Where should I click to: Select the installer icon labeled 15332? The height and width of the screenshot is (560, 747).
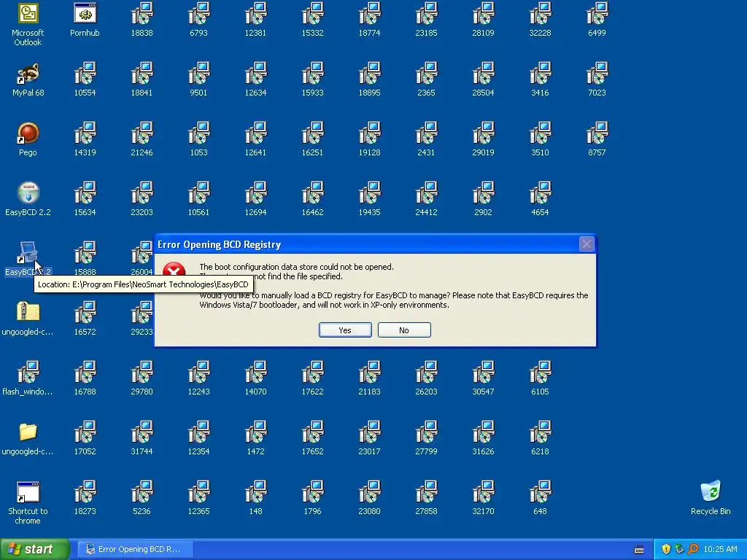pos(312,13)
